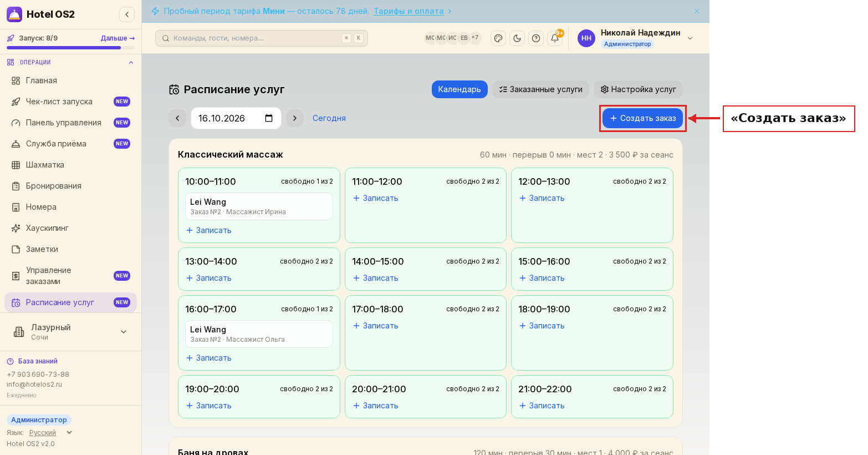Screen dimensions: 868x455
Task: Click the Шахматка grid icon
Action: point(16,165)
